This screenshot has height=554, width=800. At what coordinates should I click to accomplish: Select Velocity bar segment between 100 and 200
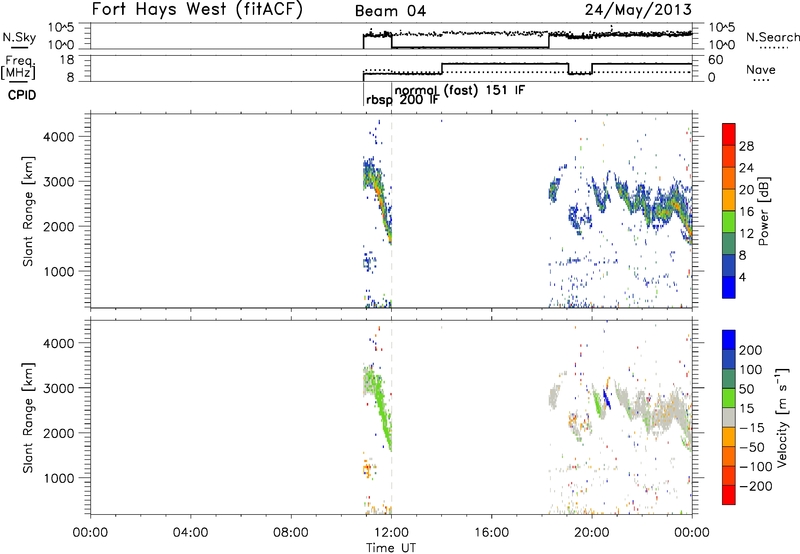[729, 359]
